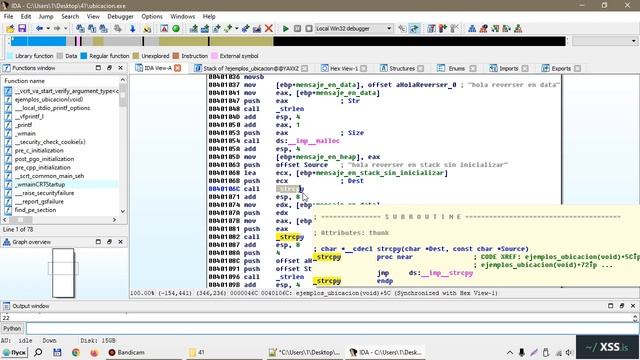This screenshot has height=360, width=640.
Task: Expand the navigation band dropdown at right
Action: (604, 41)
